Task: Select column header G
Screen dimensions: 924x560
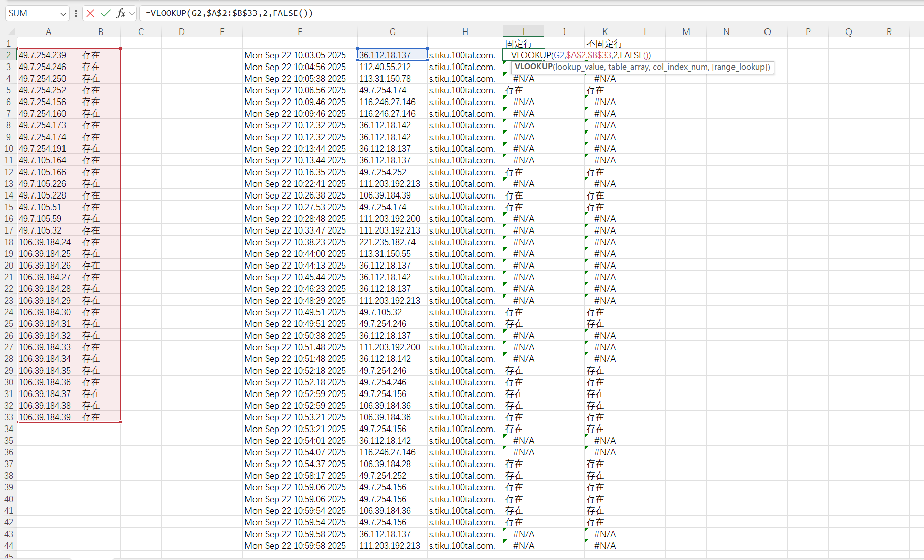Action: (392, 31)
